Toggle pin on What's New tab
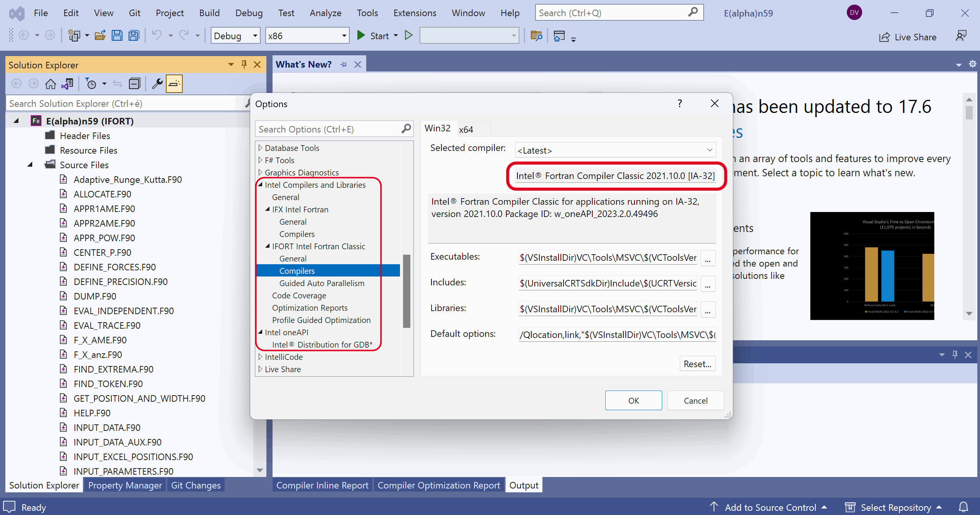The width and height of the screenshot is (980, 515). tap(344, 65)
